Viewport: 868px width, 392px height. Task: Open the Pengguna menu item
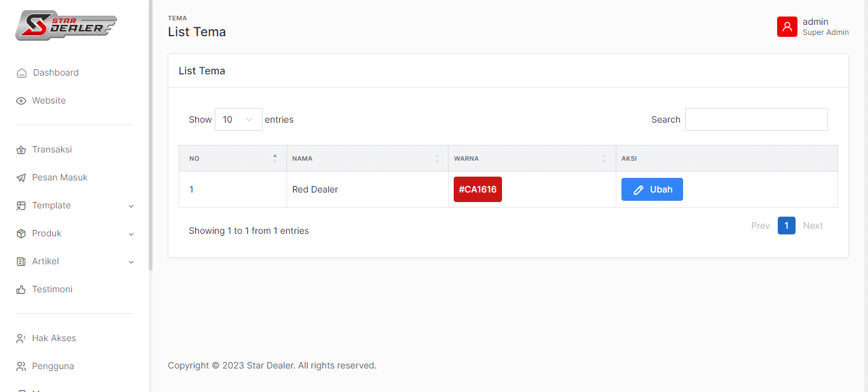click(53, 366)
